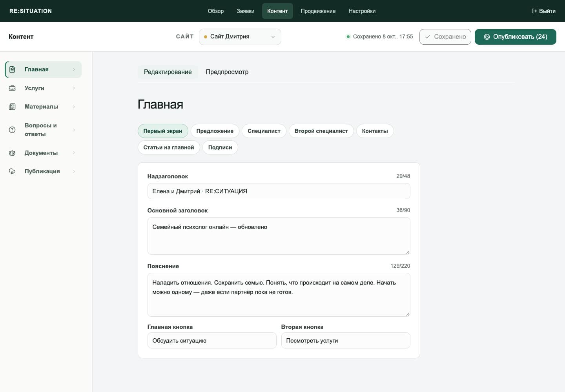The width and height of the screenshot is (565, 392).
Task: Focus the Надзаголовок input field
Action: point(279,191)
